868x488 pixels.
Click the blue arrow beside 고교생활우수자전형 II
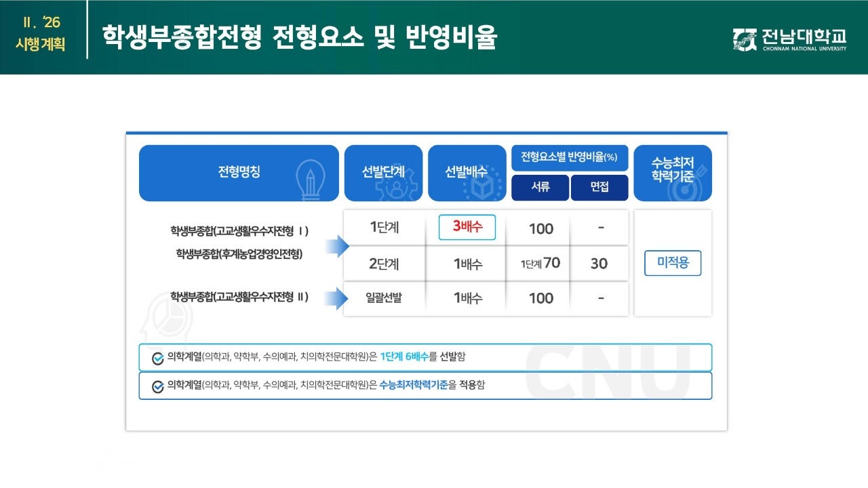click(337, 298)
